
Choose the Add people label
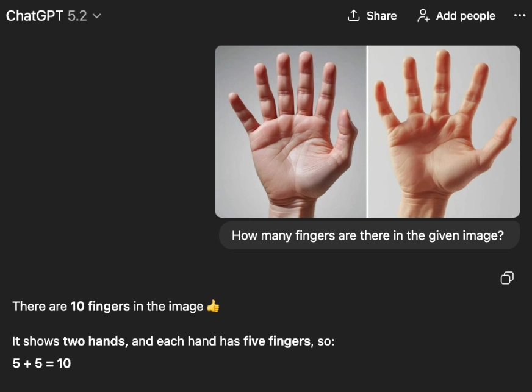[465, 16]
